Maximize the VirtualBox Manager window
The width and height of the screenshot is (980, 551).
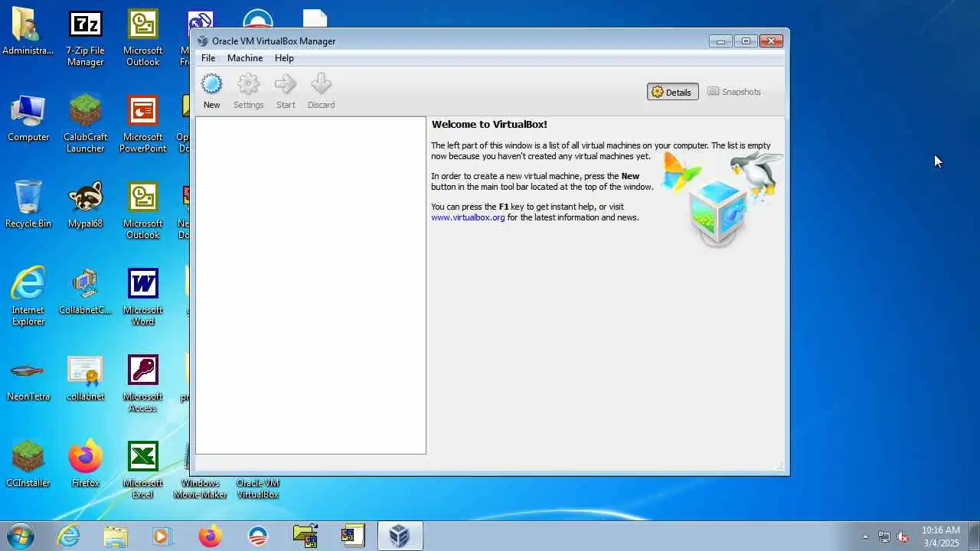[x=746, y=41]
